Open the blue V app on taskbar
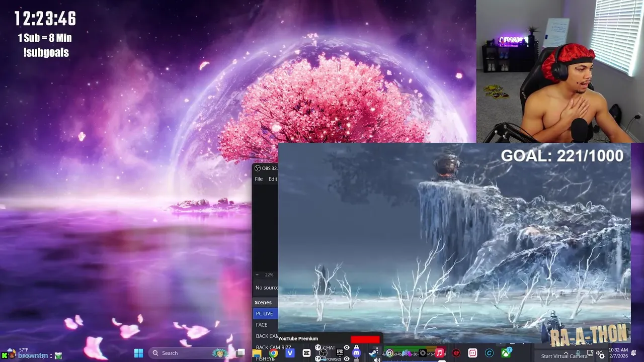This screenshot has width=644, height=362. click(x=290, y=353)
